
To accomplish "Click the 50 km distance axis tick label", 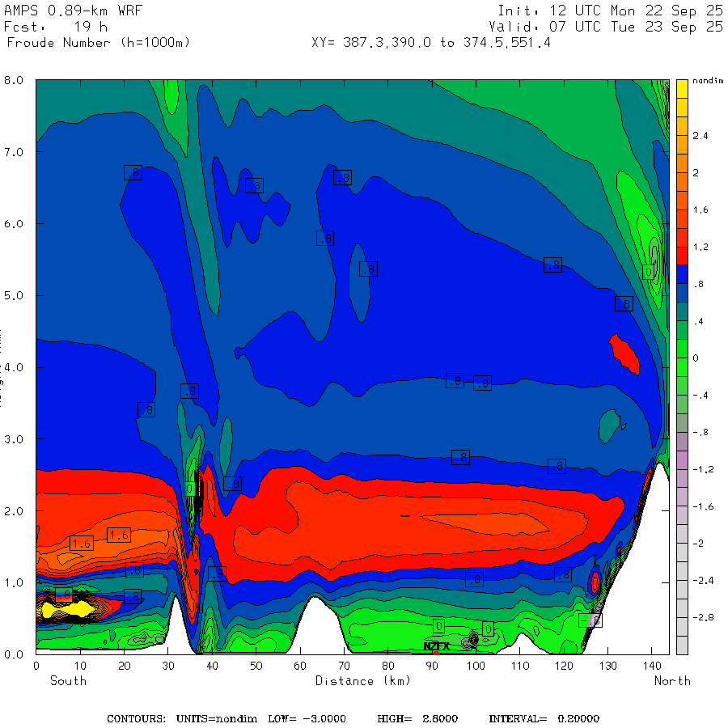I will 256,667.
